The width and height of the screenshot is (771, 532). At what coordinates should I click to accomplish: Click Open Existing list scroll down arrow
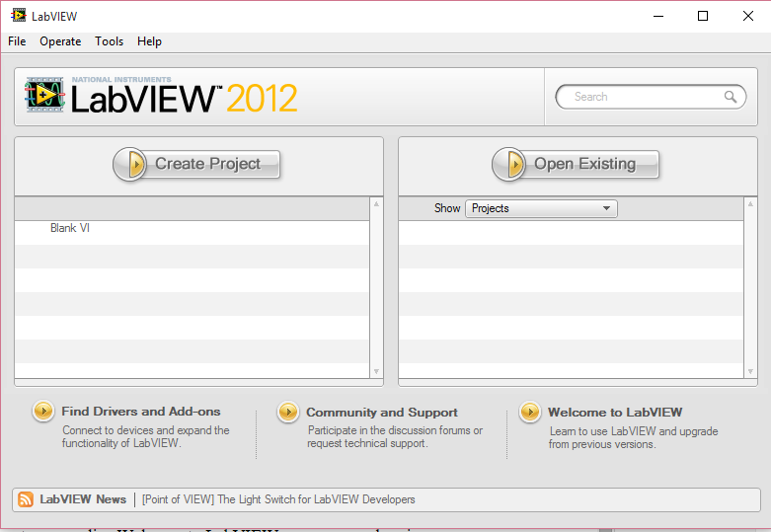[x=750, y=372]
